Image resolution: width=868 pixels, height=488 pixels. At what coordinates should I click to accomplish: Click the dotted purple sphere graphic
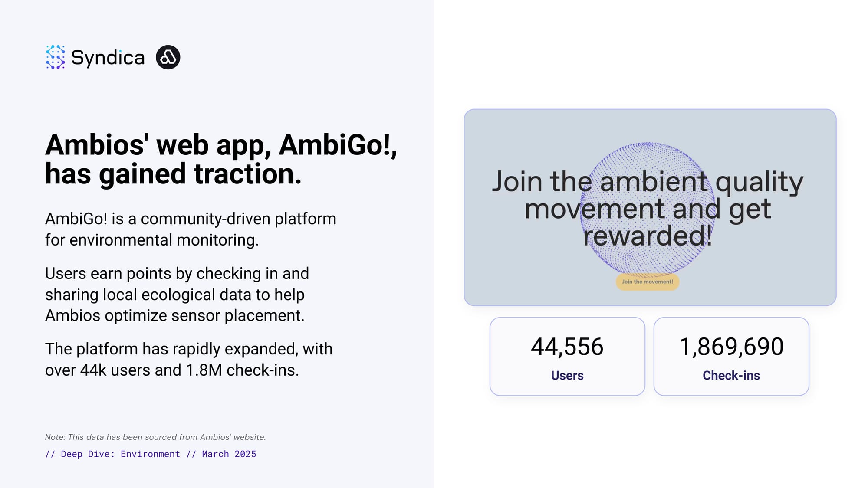click(x=648, y=208)
